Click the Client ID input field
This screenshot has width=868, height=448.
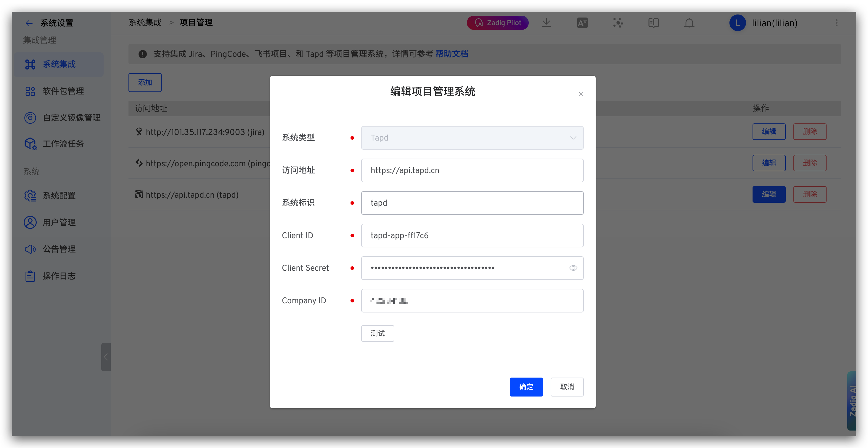(472, 236)
